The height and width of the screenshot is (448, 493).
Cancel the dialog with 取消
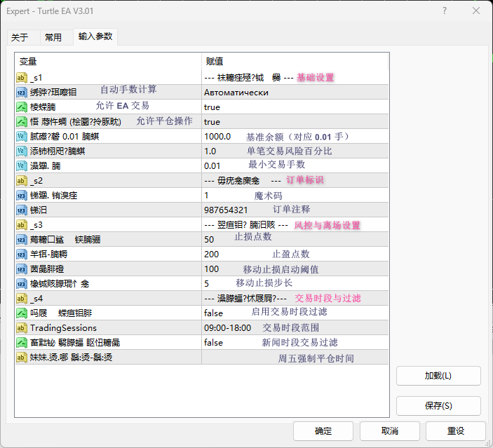click(x=390, y=431)
